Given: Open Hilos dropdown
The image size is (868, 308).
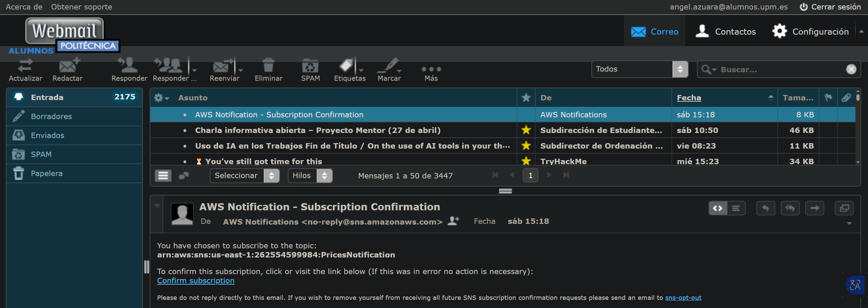Looking at the screenshot, I should [x=310, y=175].
